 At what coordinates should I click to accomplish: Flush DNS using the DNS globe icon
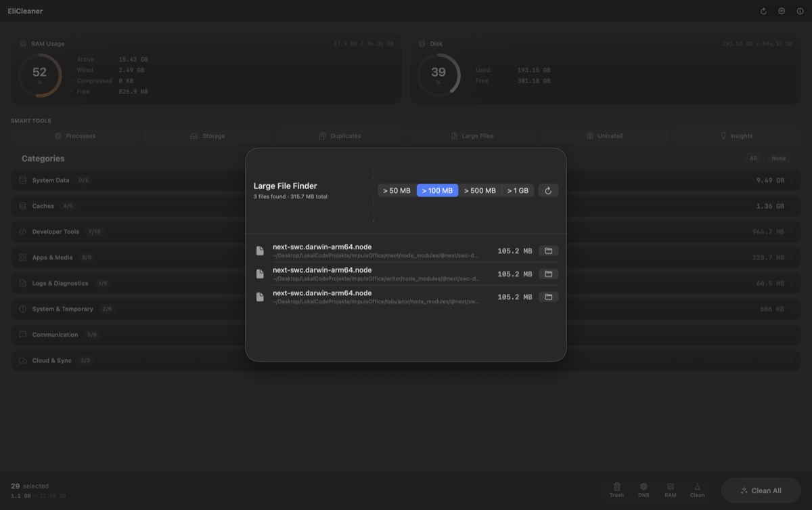644,490
